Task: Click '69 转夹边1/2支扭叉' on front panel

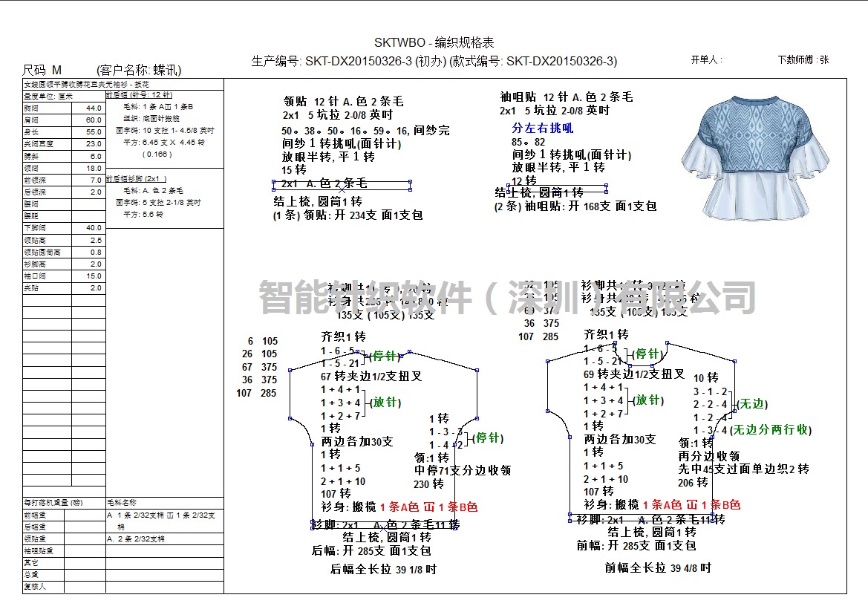Action: [634, 374]
